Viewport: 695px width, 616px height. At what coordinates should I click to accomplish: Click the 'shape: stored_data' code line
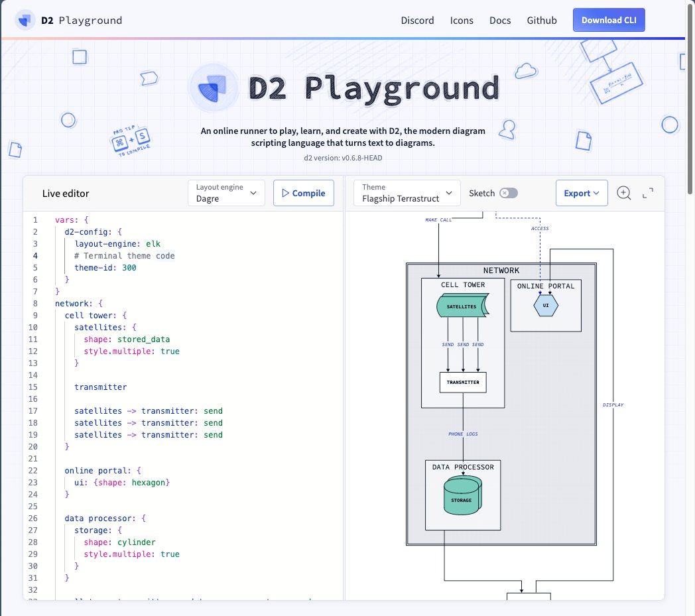tap(127, 339)
